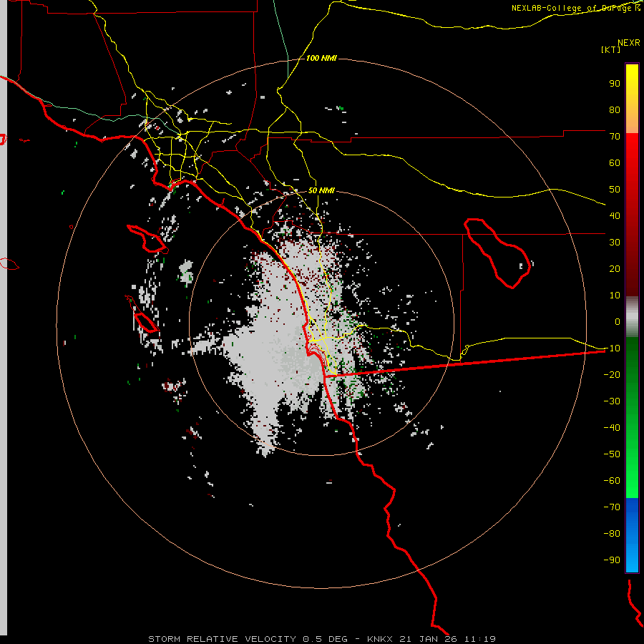The height and width of the screenshot is (644, 644).
Task: Pick the gray zero-velocity band on color bar
Action: pos(632,317)
